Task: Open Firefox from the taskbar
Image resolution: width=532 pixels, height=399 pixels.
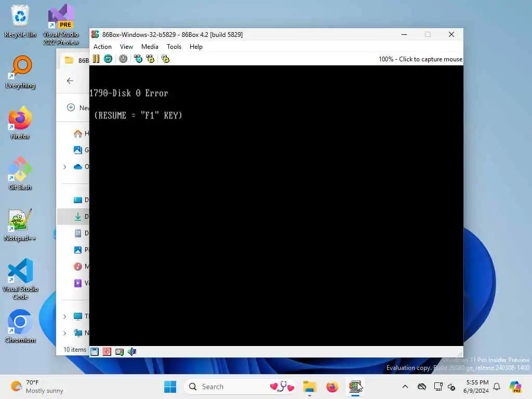Action: (332, 387)
